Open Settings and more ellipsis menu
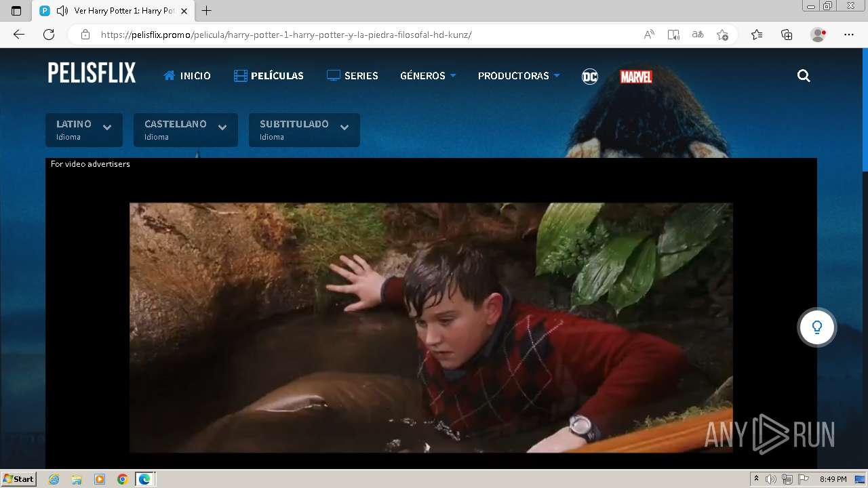Viewport: 868px width, 488px height. (x=849, y=35)
